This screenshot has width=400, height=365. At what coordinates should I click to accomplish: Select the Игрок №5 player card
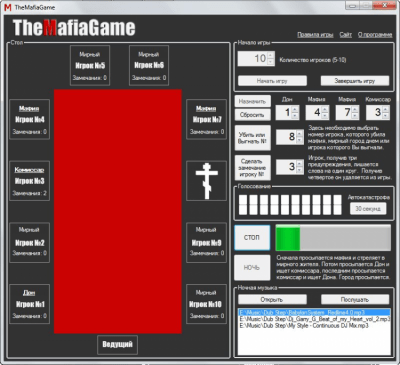point(90,66)
